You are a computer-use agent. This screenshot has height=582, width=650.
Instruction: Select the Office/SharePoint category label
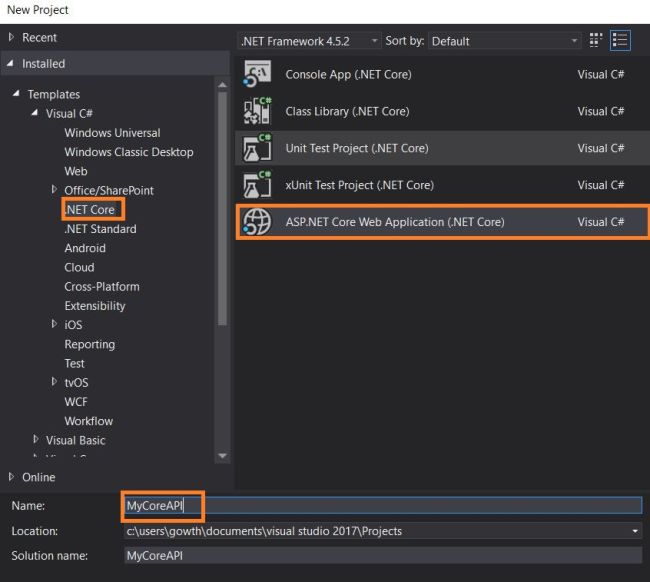[109, 190]
